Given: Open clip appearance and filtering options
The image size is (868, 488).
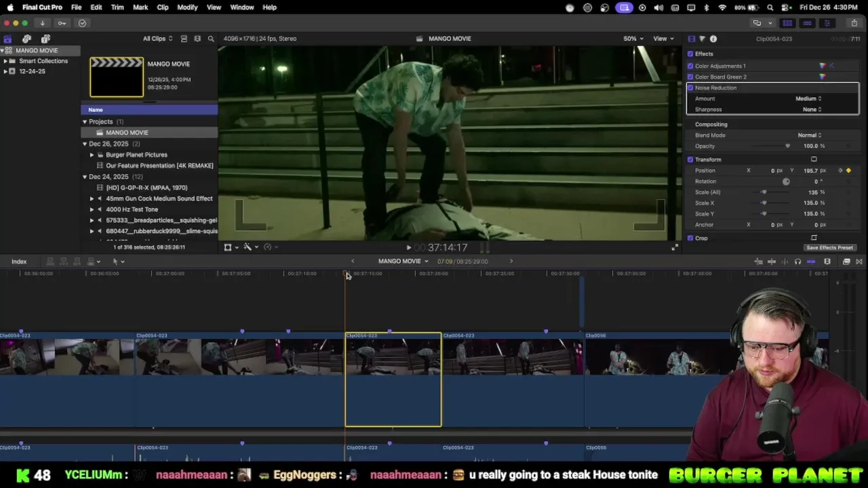Looking at the screenshot, I should coord(197,39).
